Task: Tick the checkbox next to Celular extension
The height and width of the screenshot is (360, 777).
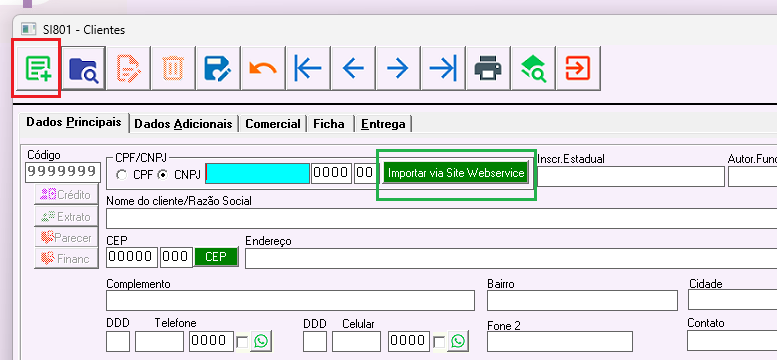Action: click(439, 342)
